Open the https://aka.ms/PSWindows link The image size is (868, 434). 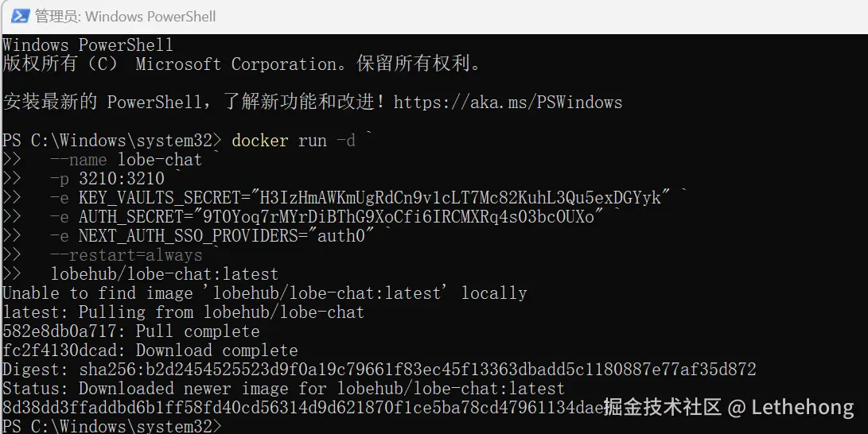click(x=508, y=103)
